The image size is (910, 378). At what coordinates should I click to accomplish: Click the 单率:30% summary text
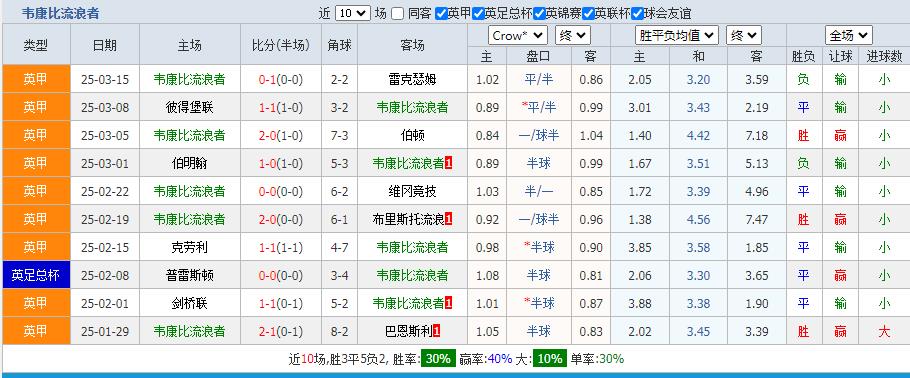click(597, 359)
